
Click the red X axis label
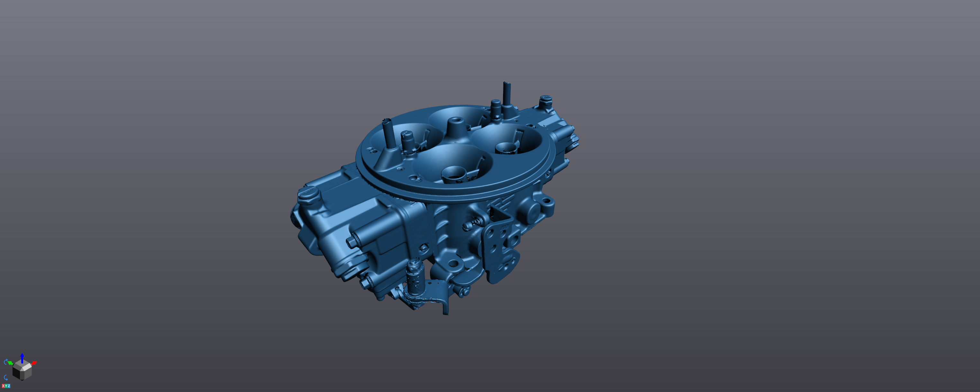pyautogui.click(x=3, y=386)
